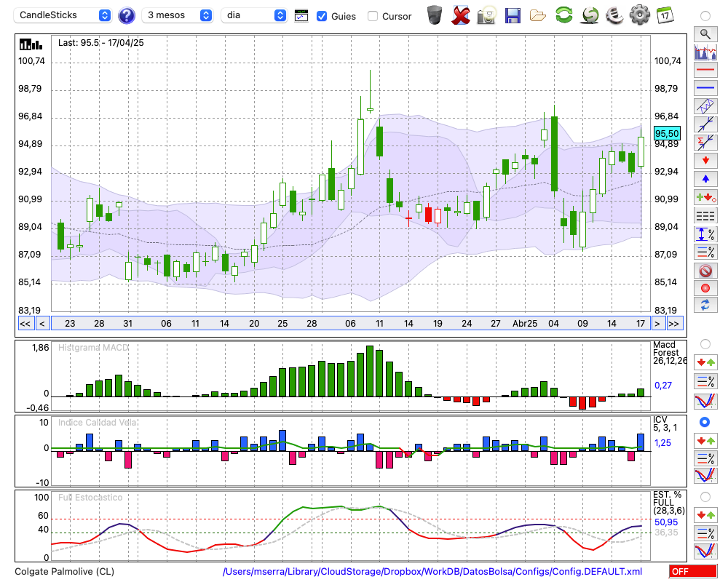Click the magnifier zoom tool
The height and width of the screenshot is (582, 728).
[705, 34]
